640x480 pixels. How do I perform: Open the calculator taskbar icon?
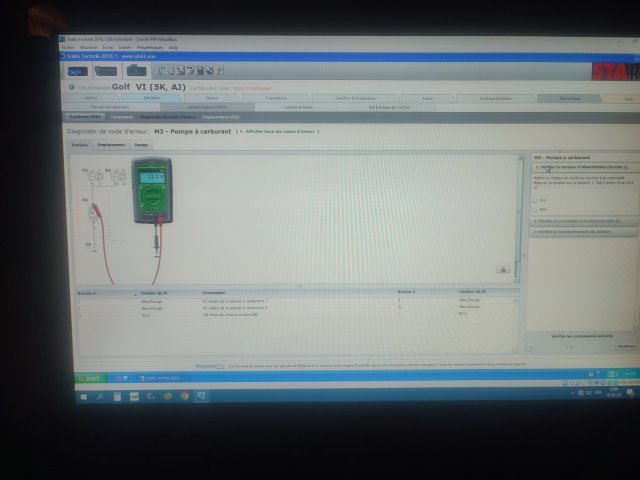[x=117, y=396]
